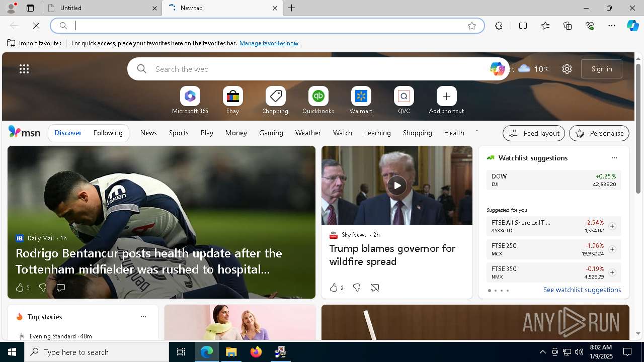The width and height of the screenshot is (644, 362).
Task: Open the Money category
Action: pyautogui.click(x=236, y=133)
